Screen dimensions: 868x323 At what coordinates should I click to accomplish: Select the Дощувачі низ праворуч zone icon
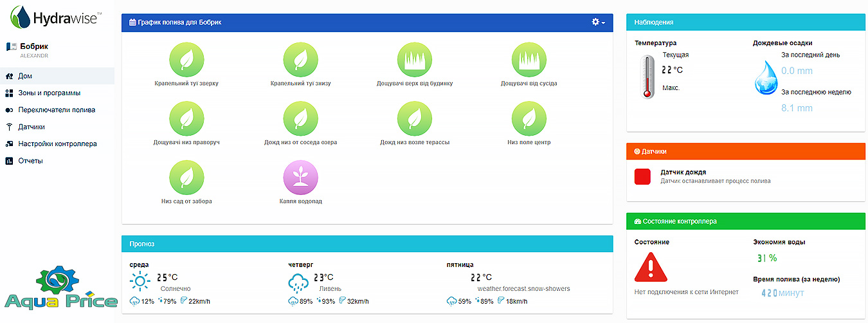(186, 118)
